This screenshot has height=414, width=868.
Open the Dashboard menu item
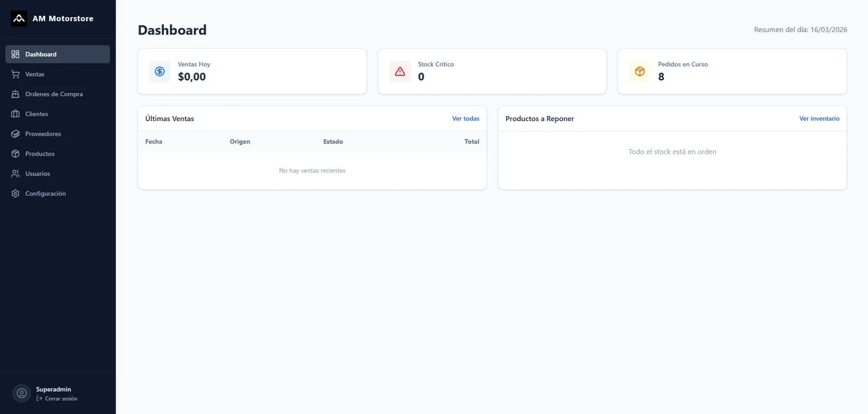58,54
